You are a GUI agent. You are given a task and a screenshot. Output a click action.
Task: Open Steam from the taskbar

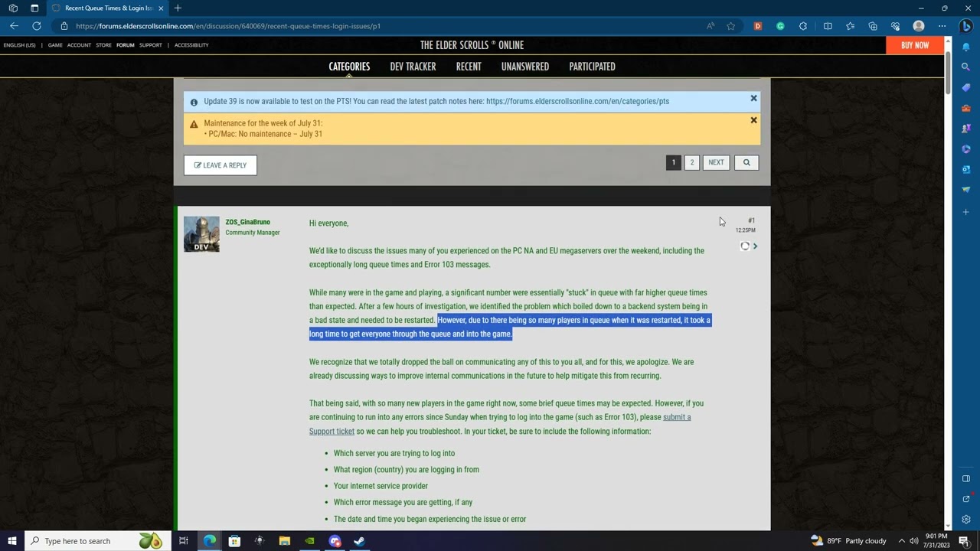coord(359,541)
